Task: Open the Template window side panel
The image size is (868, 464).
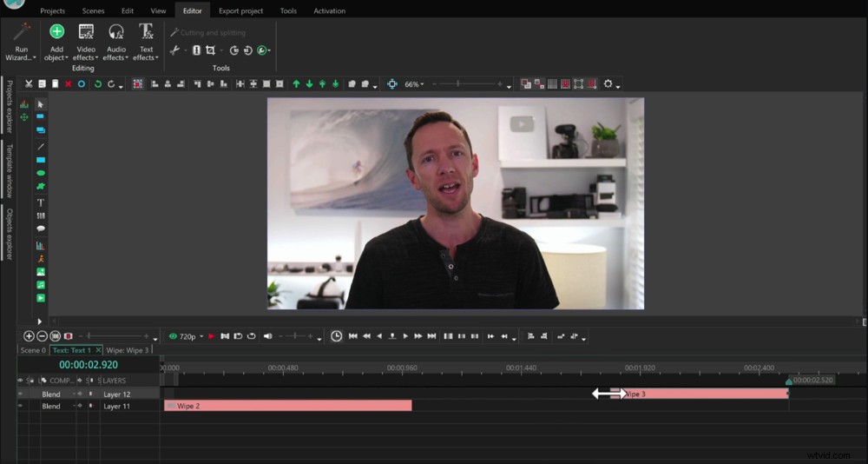Action: point(9,170)
